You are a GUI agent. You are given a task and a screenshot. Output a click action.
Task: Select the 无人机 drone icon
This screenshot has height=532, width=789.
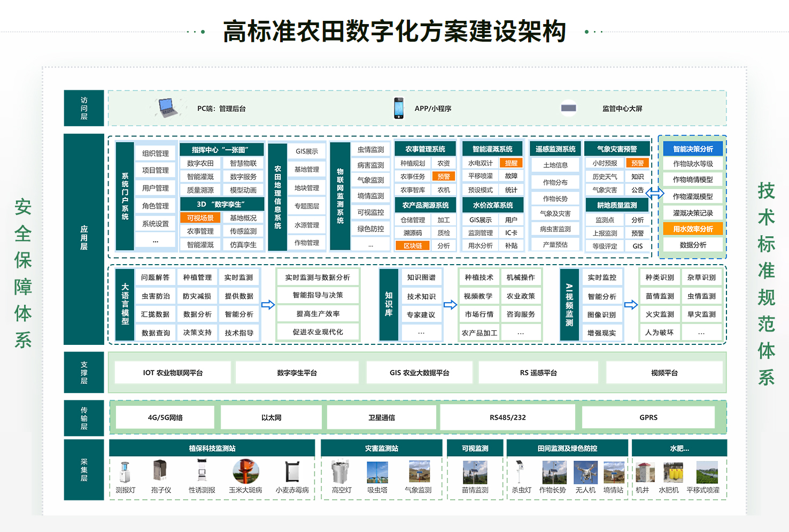(x=586, y=474)
